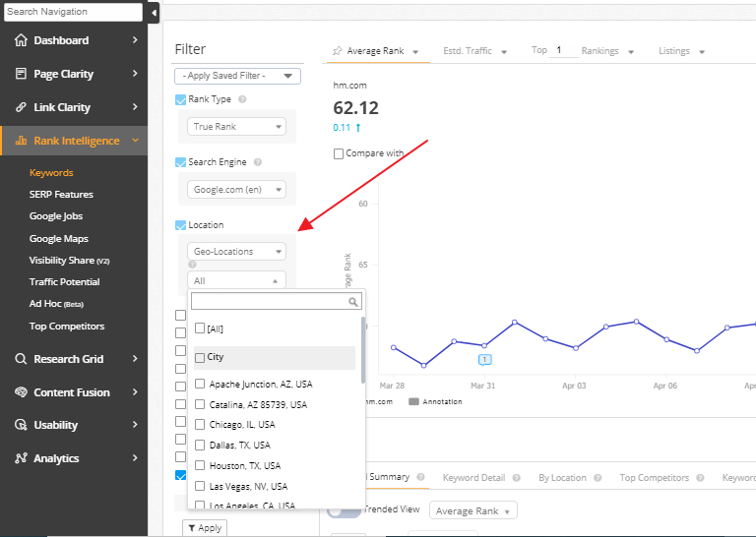Select Las Vegas, NV, USA checkbox
756x537 pixels.
(x=200, y=486)
